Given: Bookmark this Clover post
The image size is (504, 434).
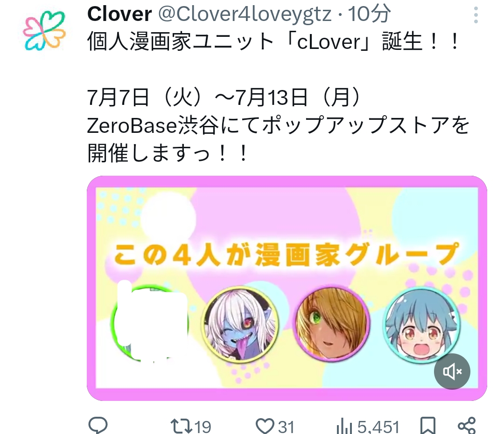Looking at the screenshot, I should [428, 426].
